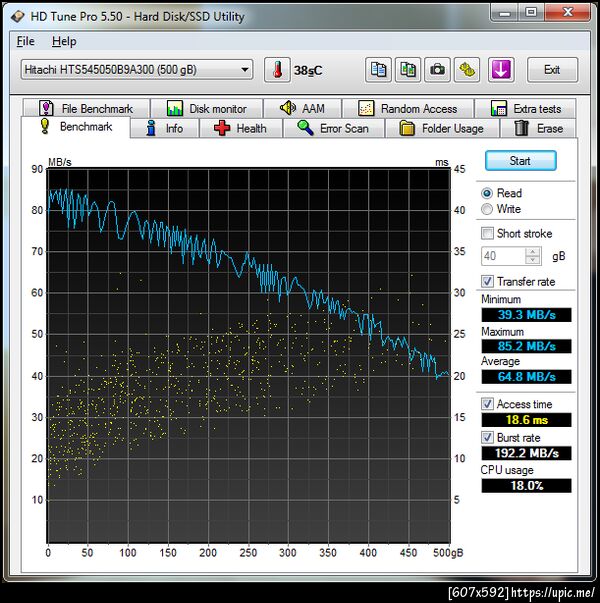Click the purple download arrow icon

click(x=501, y=70)
